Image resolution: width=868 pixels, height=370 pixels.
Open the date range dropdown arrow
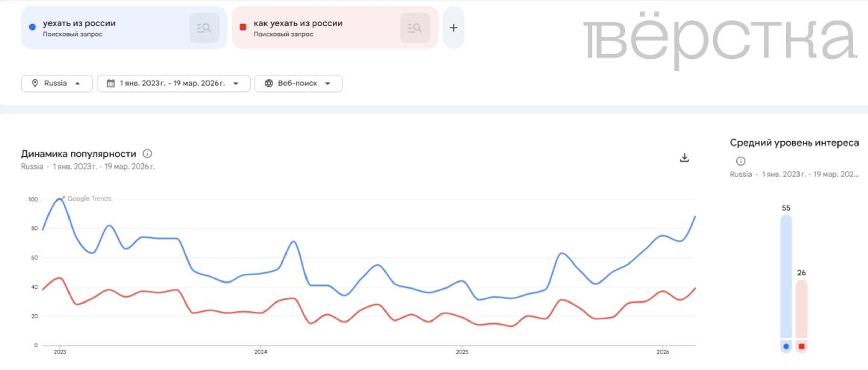236,83
